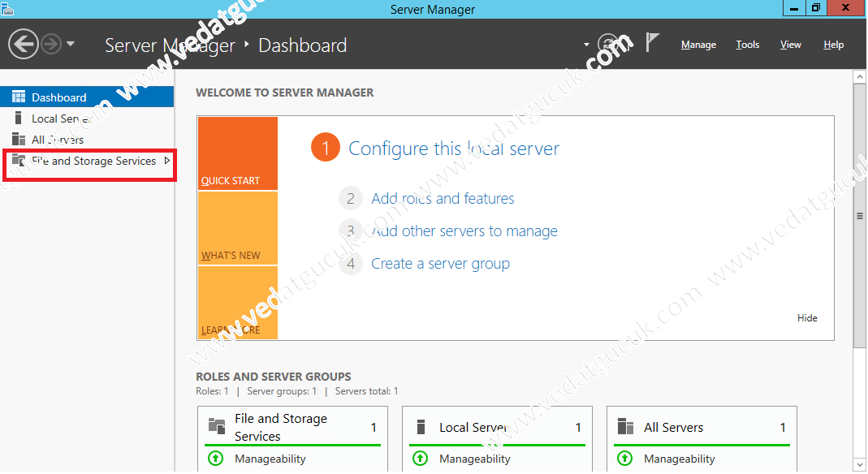Open the File and Storage Services role tile

pyautogui.click(x=292, y=427)
